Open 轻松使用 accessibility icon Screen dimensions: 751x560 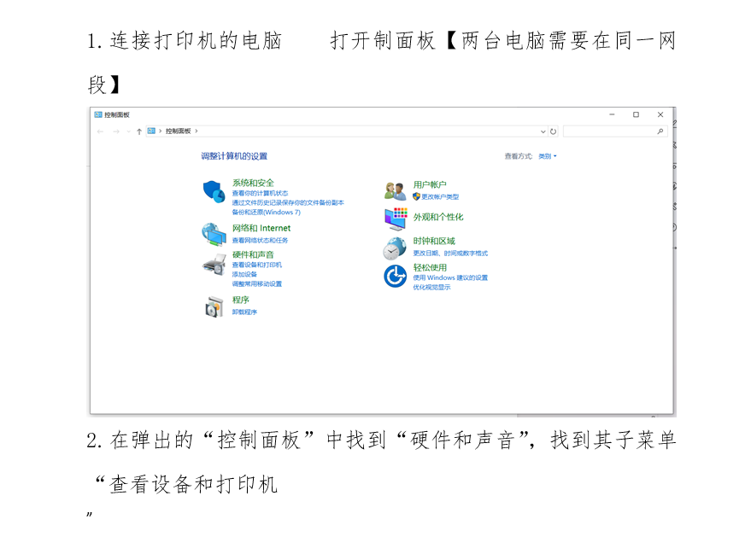click(394, 276)
